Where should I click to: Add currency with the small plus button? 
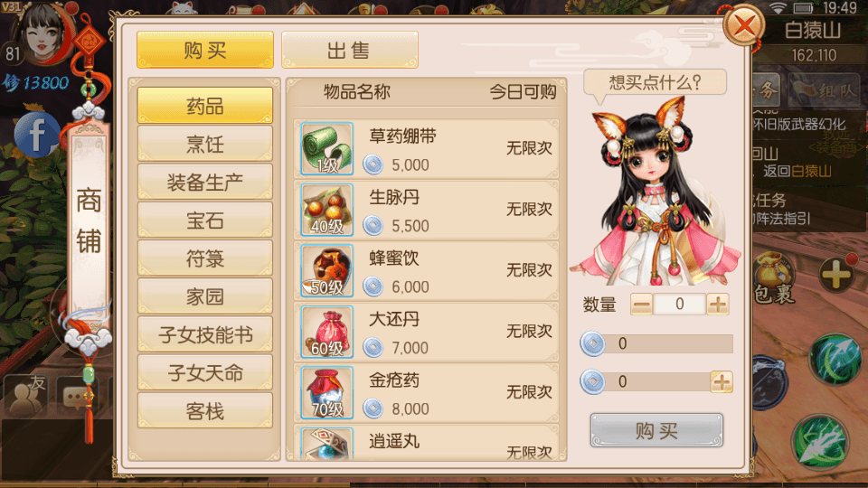(x=722, y=381)
